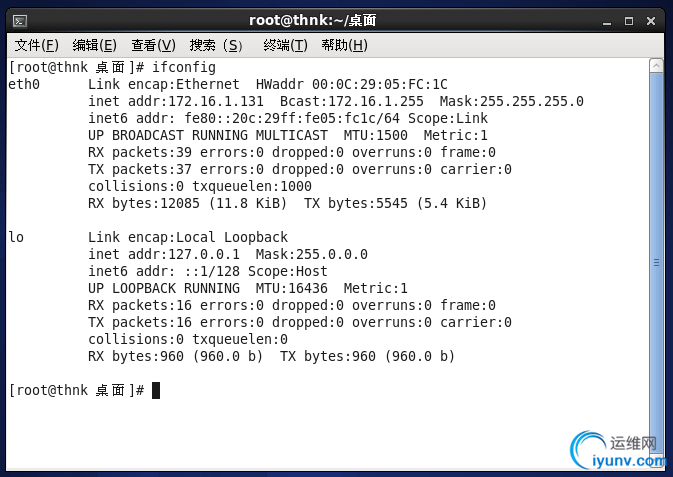Minimize the terminal window
673x477 pixels.
[607, 20]
